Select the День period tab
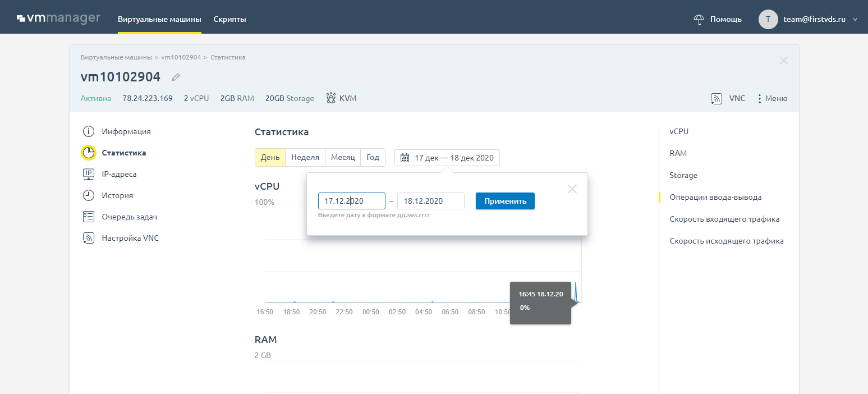The height and width of the screenshot is (394, 868). tap(270, 158)
